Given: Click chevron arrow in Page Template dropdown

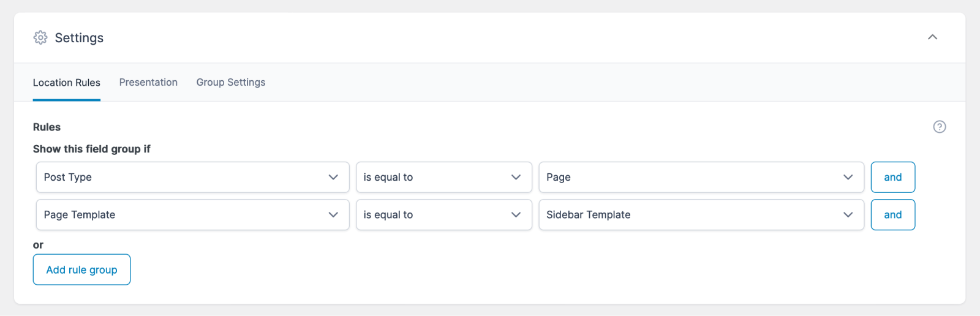Looking at the screenshot, I should coord(333,215).
